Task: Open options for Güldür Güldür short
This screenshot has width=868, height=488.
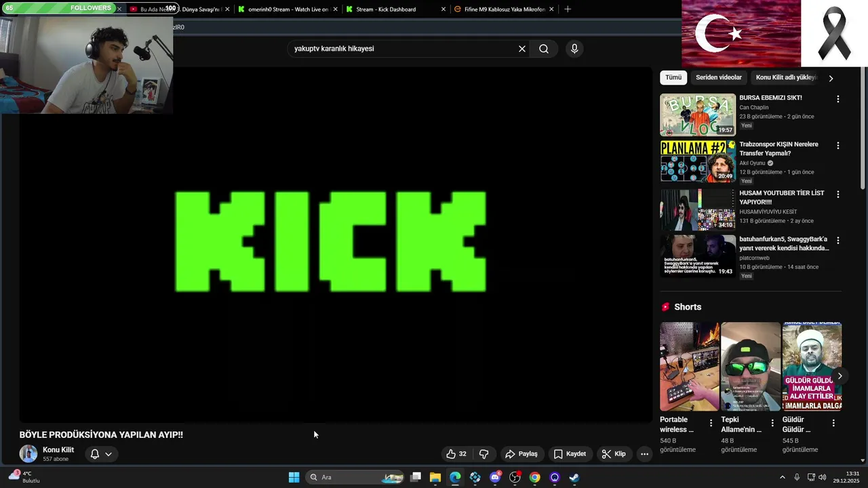Action: coord(833,423)
